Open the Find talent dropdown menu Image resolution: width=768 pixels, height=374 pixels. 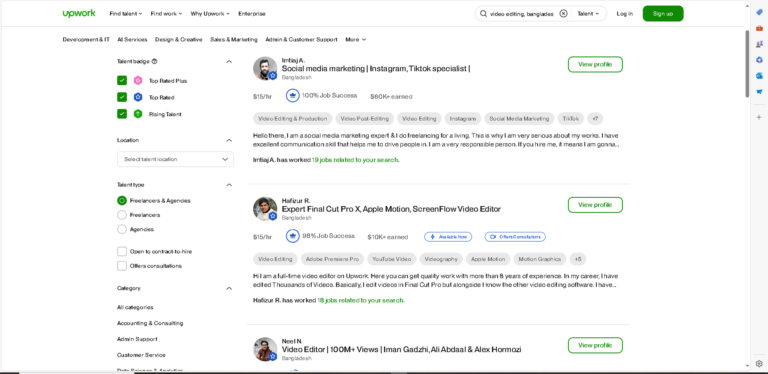[126, 14]
